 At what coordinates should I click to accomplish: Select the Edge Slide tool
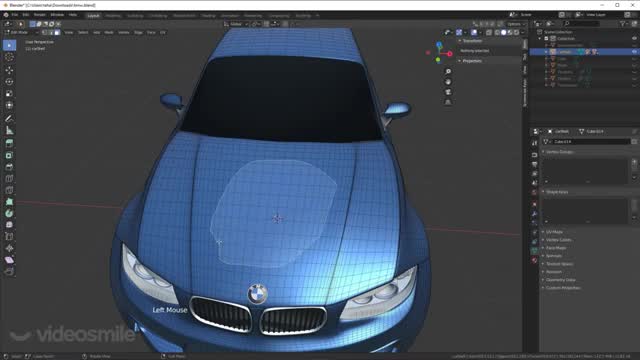pos(9,237)
